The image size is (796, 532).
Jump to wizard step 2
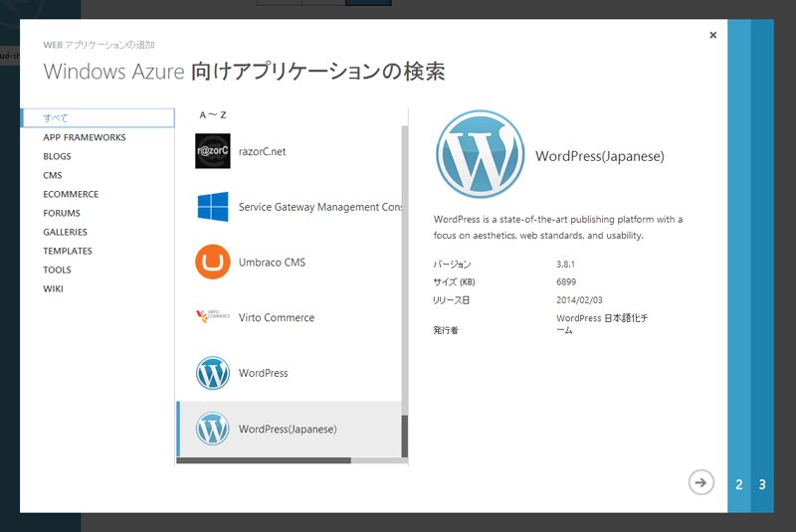(739, 484)
